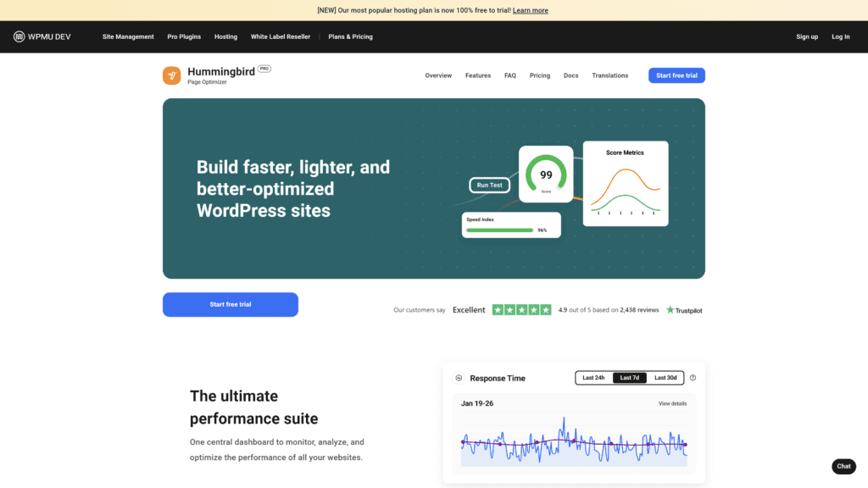Click the Trustpilot logo
The width and height of the screenshot is (868, 488).
coord(684,310)
